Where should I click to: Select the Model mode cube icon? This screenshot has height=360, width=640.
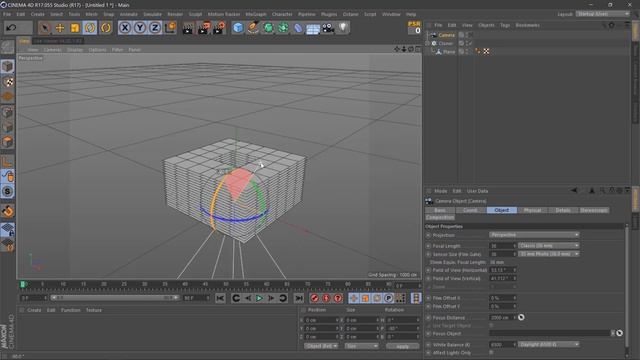tap(7, 66)
